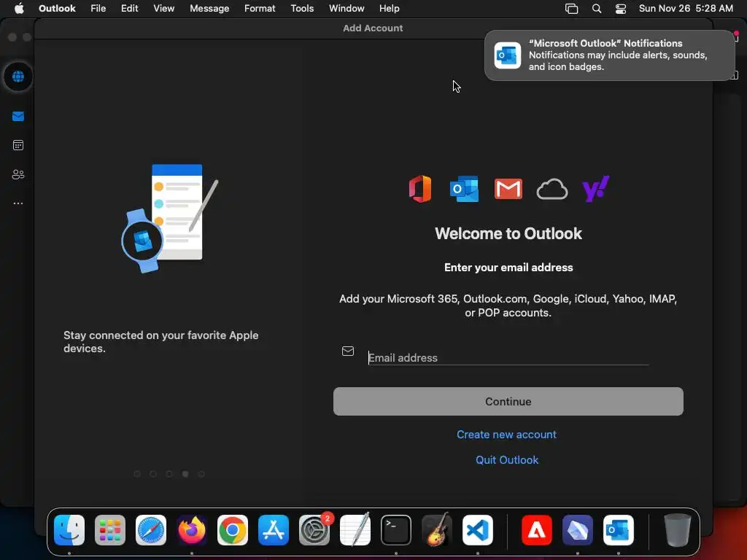Open App Store from the Dock
Screen dimensions: 747x560
pyautogui.click(x=274, y=530)
